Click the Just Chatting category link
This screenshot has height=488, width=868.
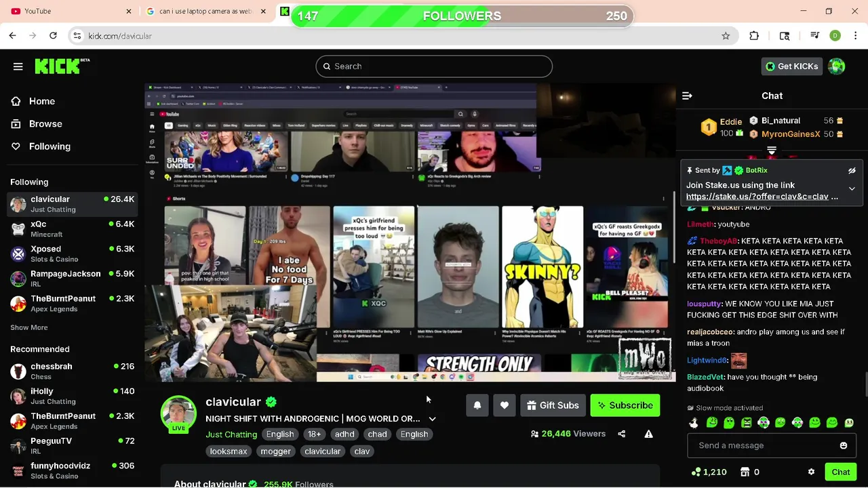pyautogui.click(x=231, y=434)
